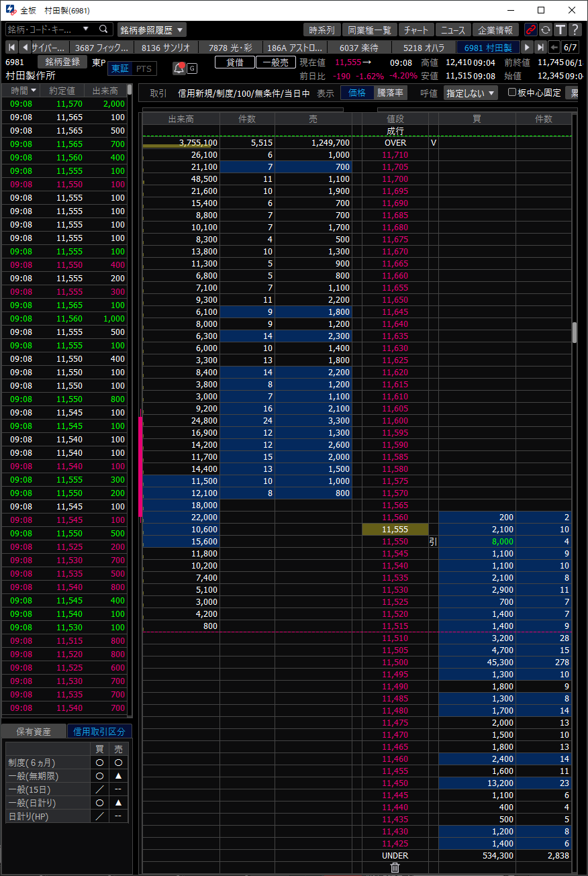Open the 銘柄参照履歴 dropdown
This screenshot has height=876, width=588.
coord(152,30)
